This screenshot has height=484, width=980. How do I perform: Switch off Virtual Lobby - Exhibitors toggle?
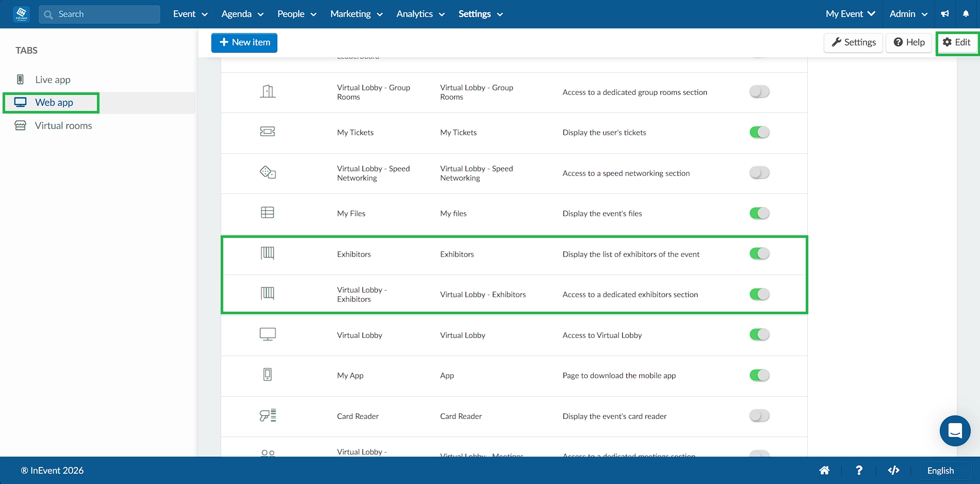pyautogui.click(x=759, y=294)
